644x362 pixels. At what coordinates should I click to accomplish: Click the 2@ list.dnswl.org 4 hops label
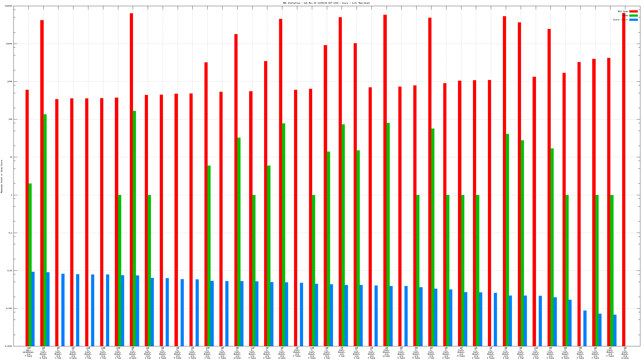(x=297, y=352)
